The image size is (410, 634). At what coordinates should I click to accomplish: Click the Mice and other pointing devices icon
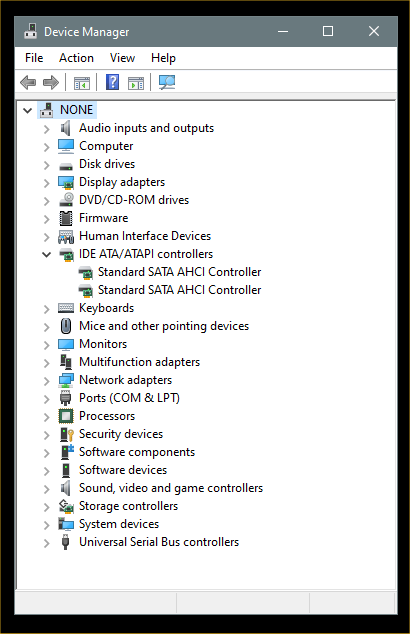tap(66, 326)
